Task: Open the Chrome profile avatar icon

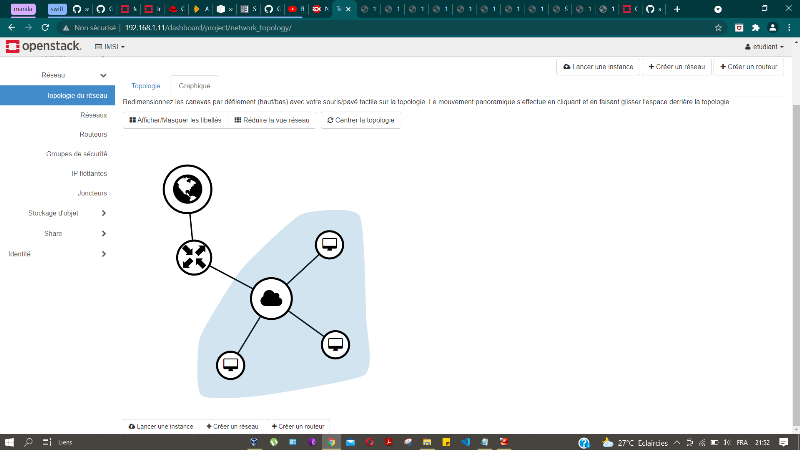Action: [773, 28]
